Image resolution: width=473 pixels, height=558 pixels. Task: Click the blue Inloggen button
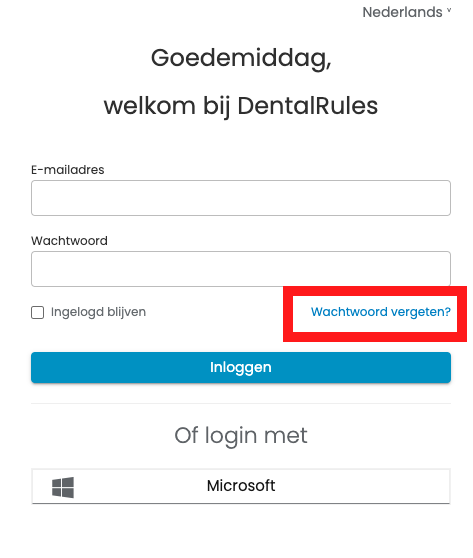click(x=241, y=367)
